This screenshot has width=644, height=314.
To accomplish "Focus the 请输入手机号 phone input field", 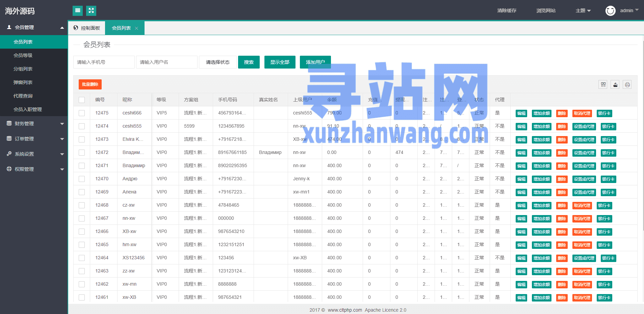I will coord(104,62).
